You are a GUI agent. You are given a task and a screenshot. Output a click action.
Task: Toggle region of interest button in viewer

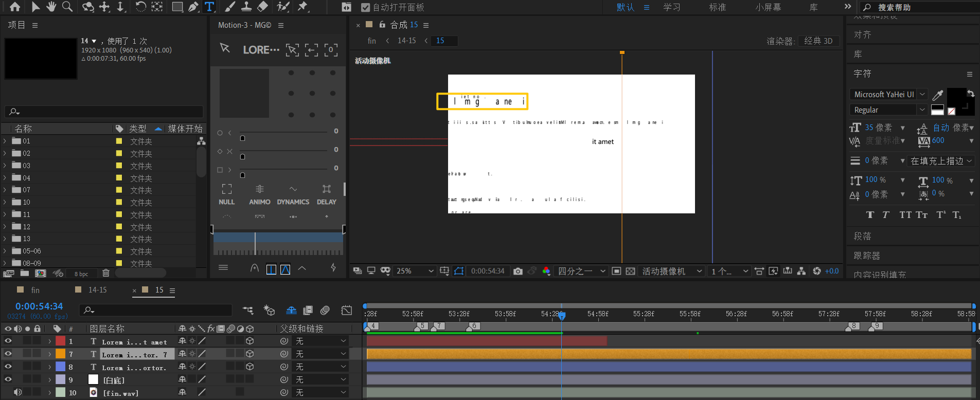pos(616,271)
